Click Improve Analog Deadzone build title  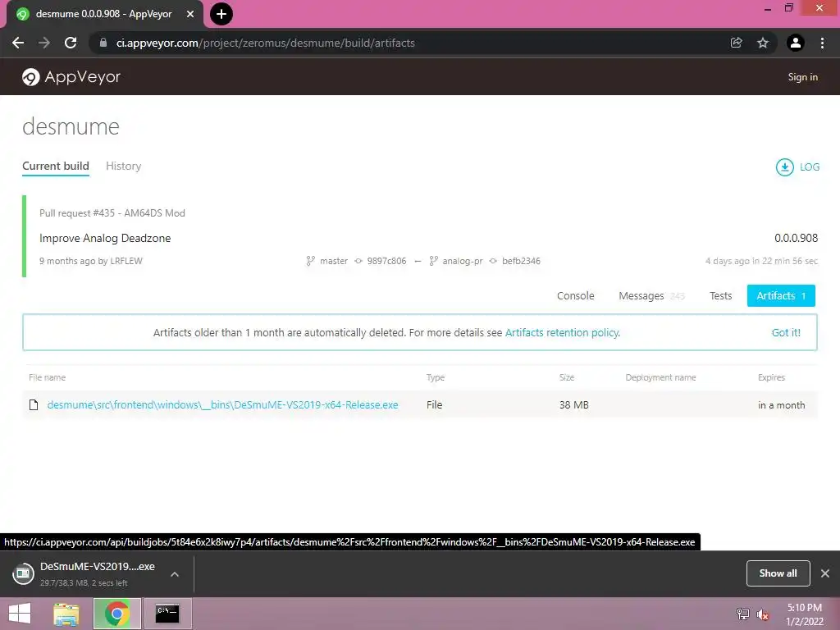(x=105, y=239)
